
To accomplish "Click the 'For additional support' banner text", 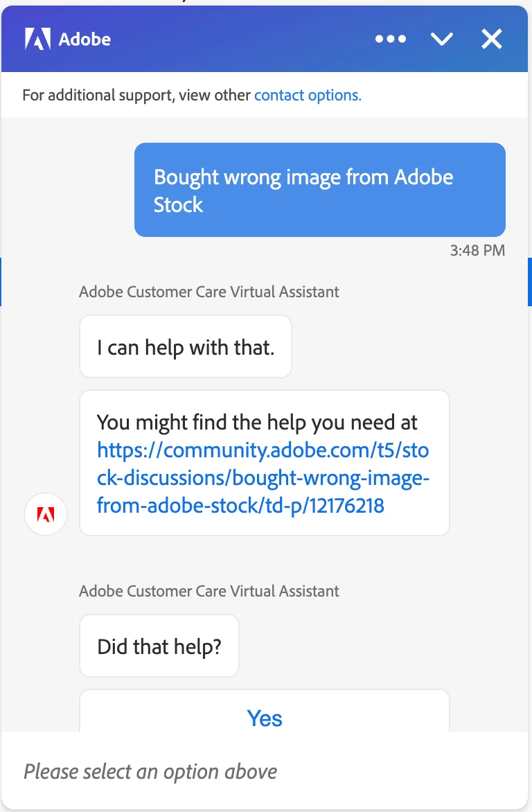I will click(x=136, y=95).
